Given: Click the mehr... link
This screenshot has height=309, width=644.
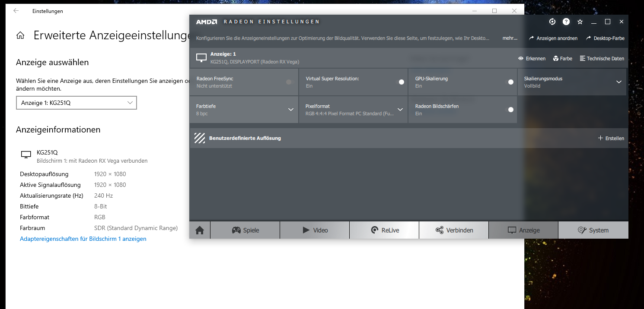Looking at the screenshot, I should [x=510, y=38].
